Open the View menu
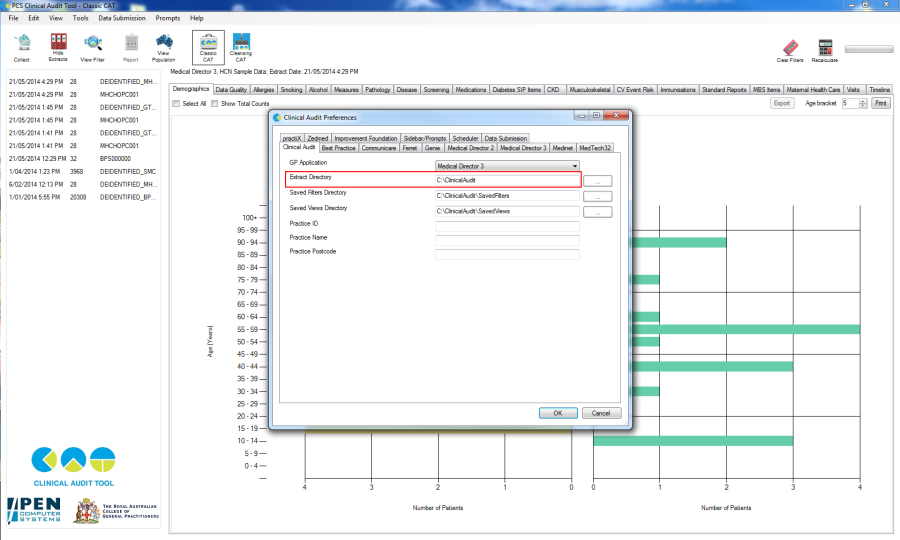The width and height of the screenshot is (900, 540). point(56,18)
